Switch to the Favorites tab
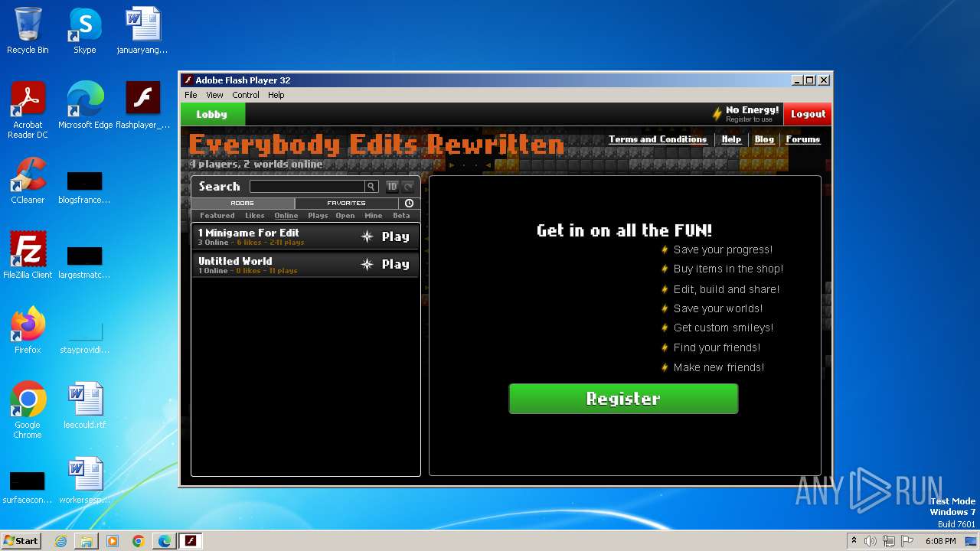Screen dimensions: 980x551 click(x=346, y=204)
